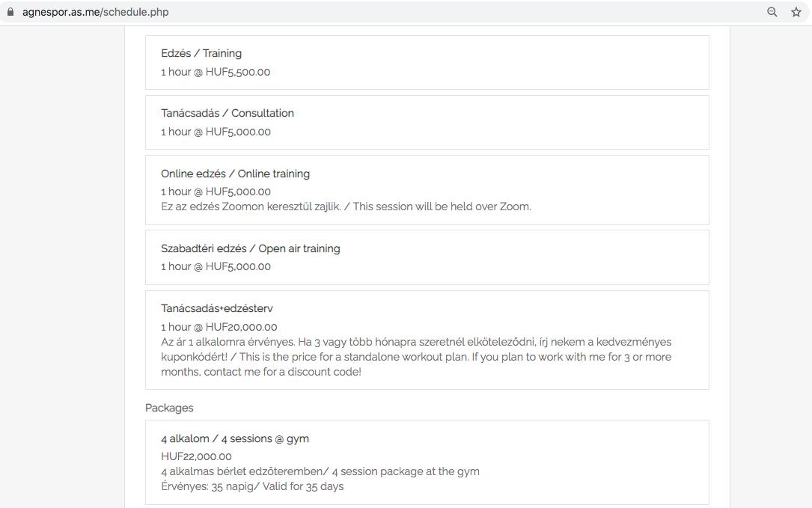Select the Edzés / Training appointment
Screen dimensions: 812x508
tap(201, 53)
